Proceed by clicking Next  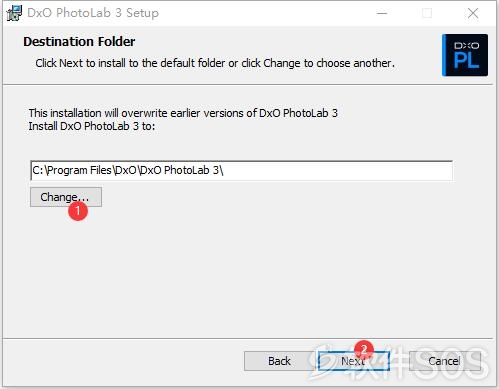[x=354, y=361]
